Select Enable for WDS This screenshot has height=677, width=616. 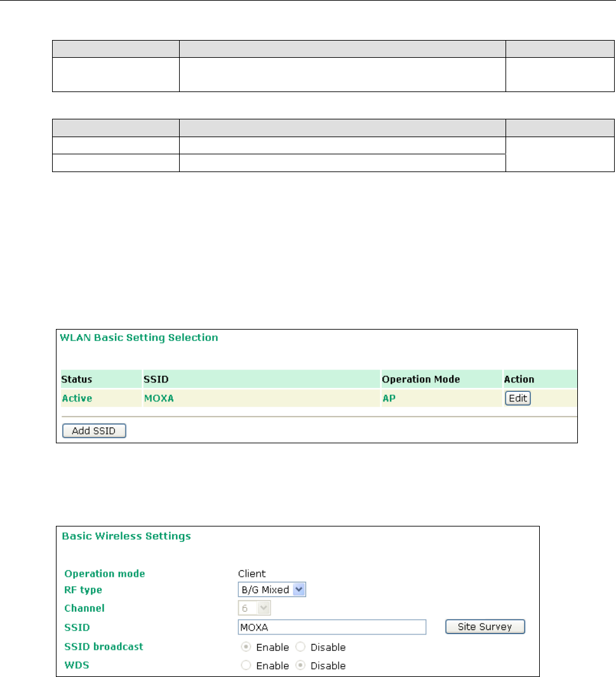[246, 666]
